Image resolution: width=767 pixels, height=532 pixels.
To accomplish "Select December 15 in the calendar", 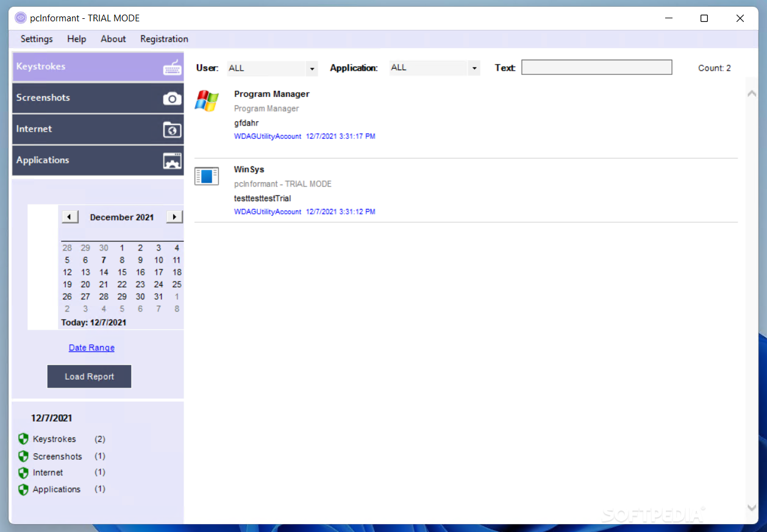I will [x=122, y=272].
